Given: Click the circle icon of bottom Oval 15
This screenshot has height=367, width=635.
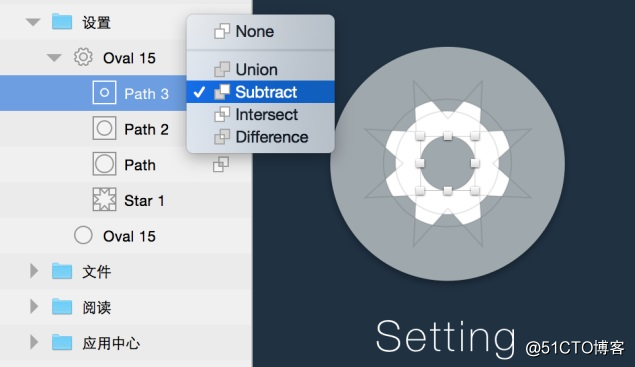Looking at the screenshot, I should tap(83, 235).
